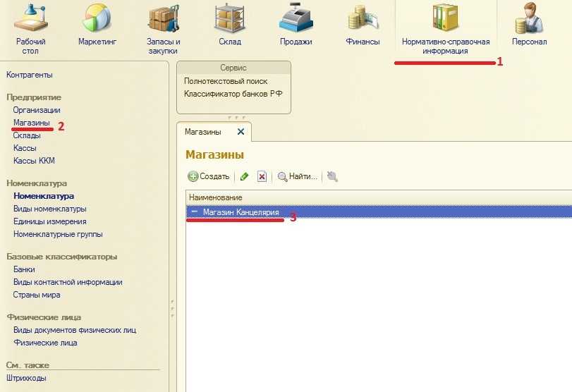The height and width of the screenshot is (392, 572).
Task: Click the Найти... search button
Action: tap(298, 177)
